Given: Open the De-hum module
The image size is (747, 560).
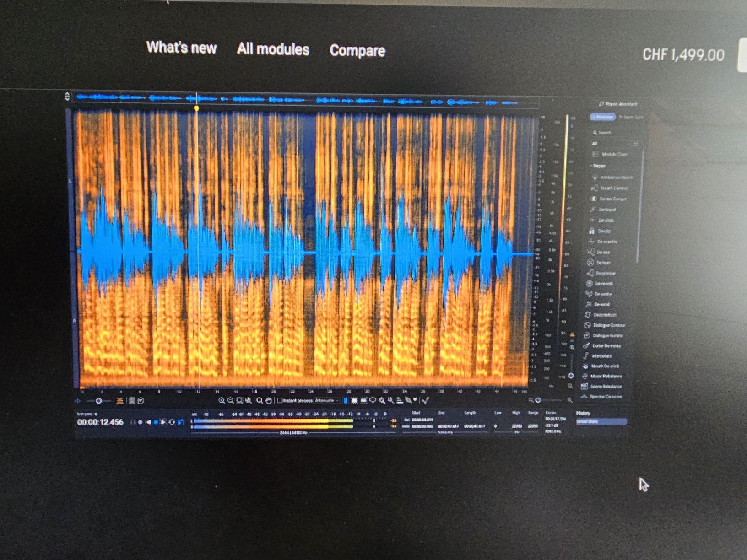Looking at the screenshot, I should [x=599, y=263].
